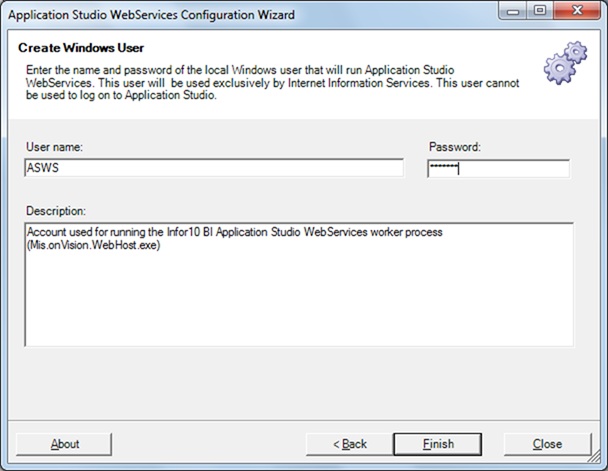The height and width of the screenshot is (471, 608).
Task: Click the "User name:" label
Action: 54,147
